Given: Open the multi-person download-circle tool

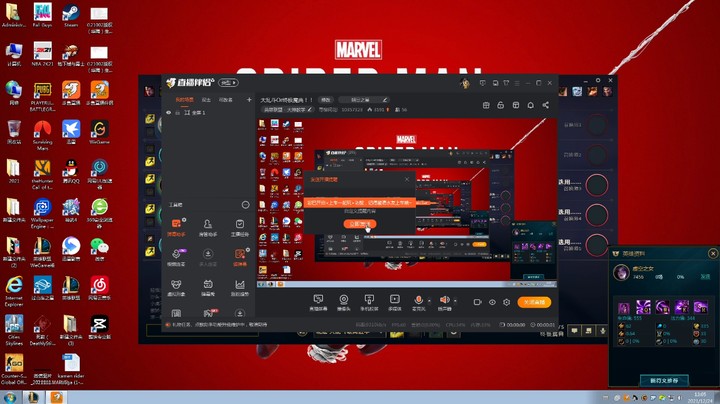Looking at the screenshot, I should coord(208,258).
